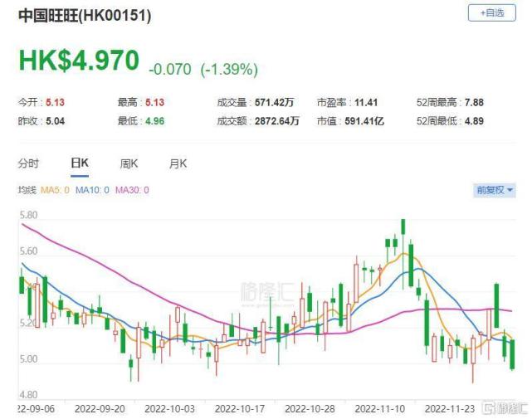Viewport: 532px width, 419px height.
Task: Click the 2022-10-28 date on the axis
Action: click(310, 409)
